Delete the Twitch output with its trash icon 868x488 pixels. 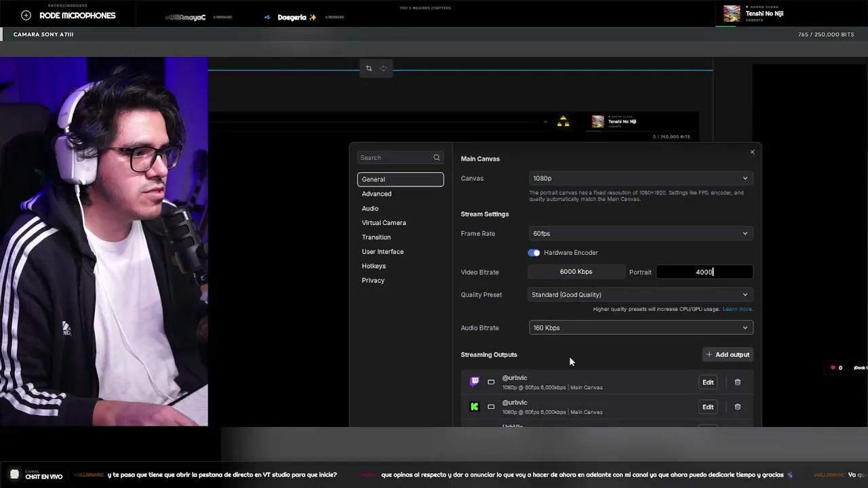[x=738, y=382]
